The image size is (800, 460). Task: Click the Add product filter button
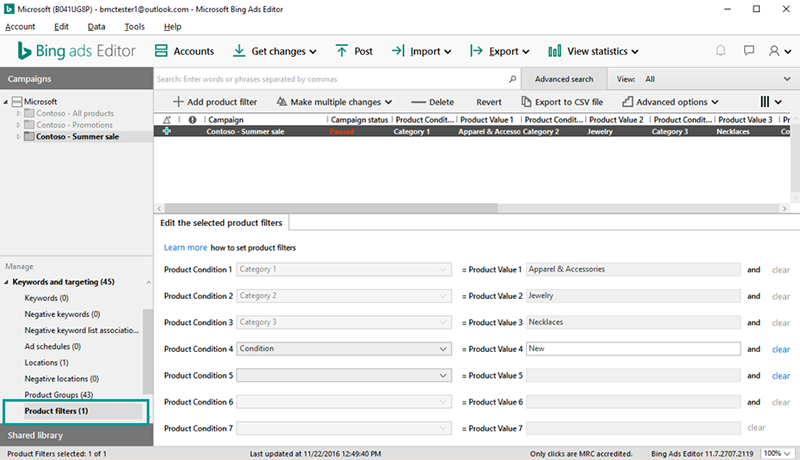coord(215,102)
